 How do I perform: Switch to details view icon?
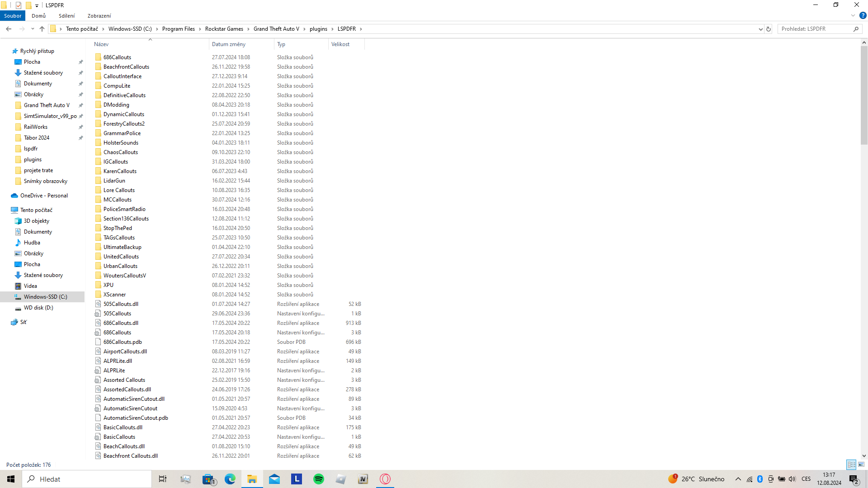pos(851,465)
